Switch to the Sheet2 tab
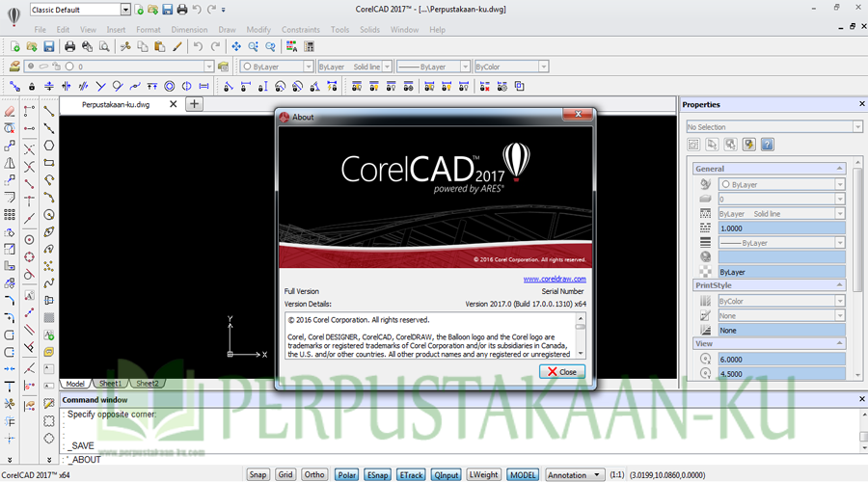The width and height of the screenshot is (868, 482). 148,384
